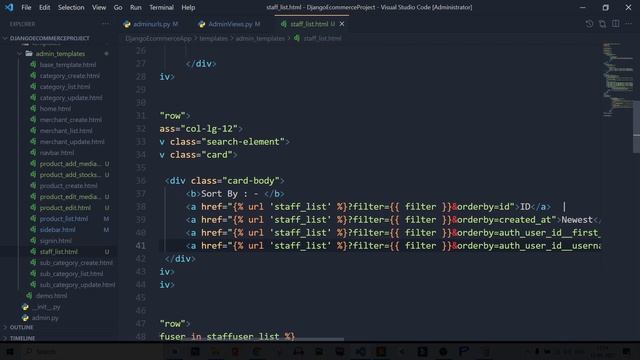The width and height of the screenshot is (640, 360).
Task: Expand the TIMELINE section
Action: tap(22, 338)
